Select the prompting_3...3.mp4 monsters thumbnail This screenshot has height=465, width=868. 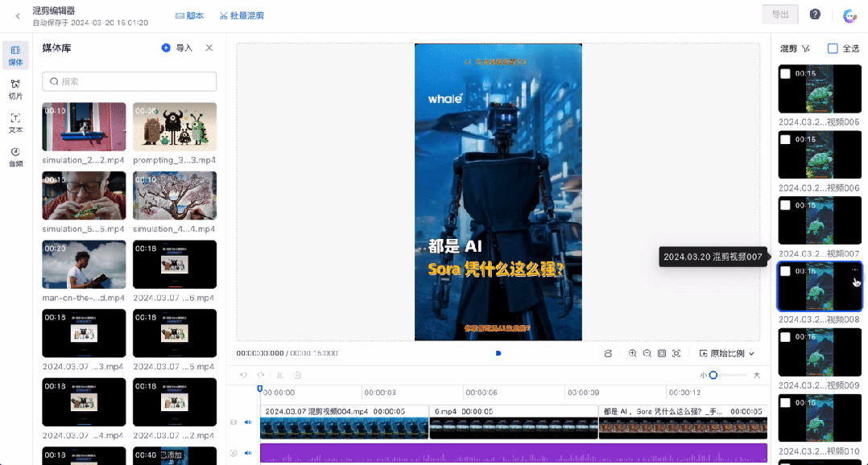pos(175,126)
